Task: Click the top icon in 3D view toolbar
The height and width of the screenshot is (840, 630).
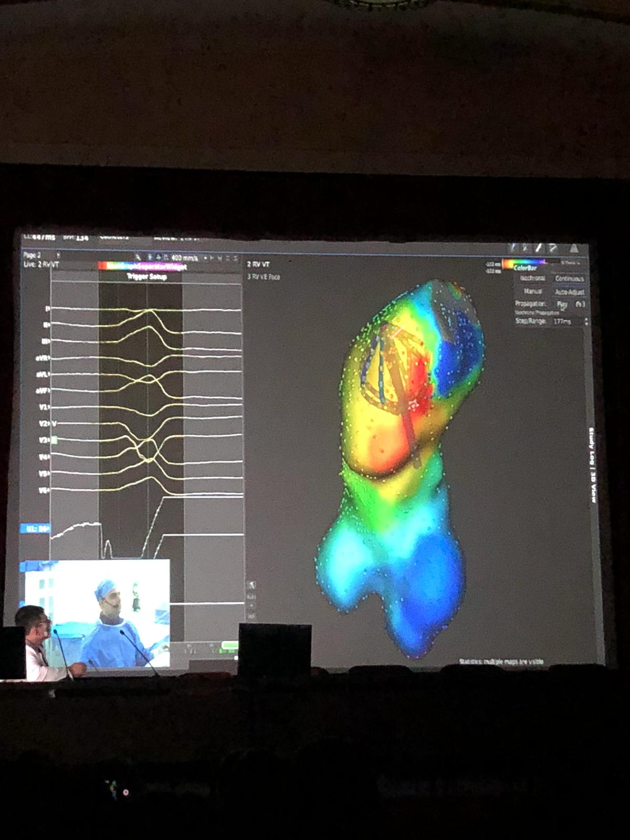Action: (251, 585)
